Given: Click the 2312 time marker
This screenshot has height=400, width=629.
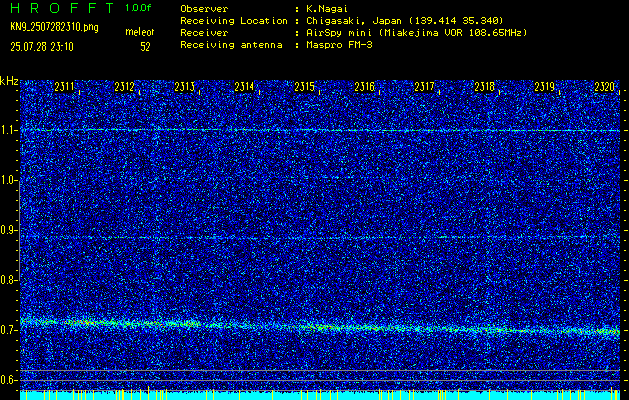Looking at the screenshot, I should point(124,87).
